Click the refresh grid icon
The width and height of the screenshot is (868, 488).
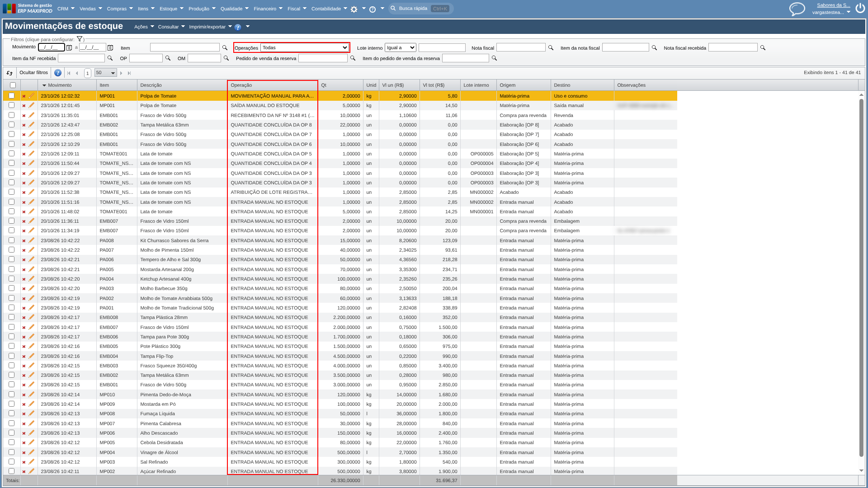tap(9, 73)
